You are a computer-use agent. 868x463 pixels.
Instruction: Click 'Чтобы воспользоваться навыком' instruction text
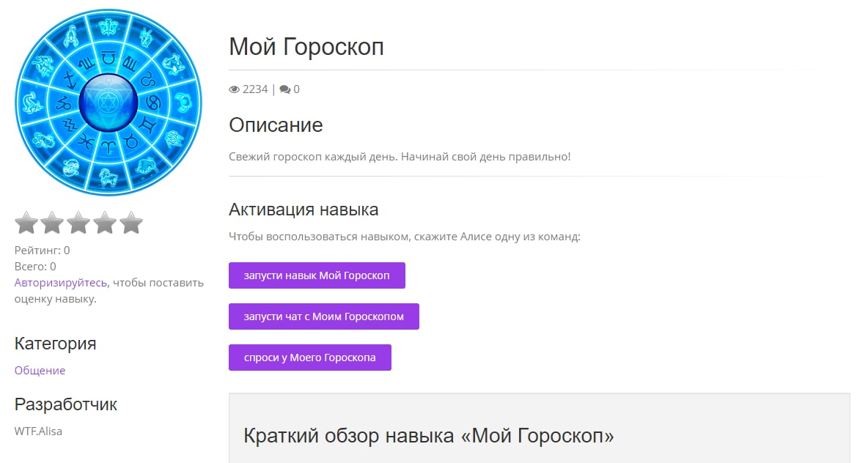405,237
